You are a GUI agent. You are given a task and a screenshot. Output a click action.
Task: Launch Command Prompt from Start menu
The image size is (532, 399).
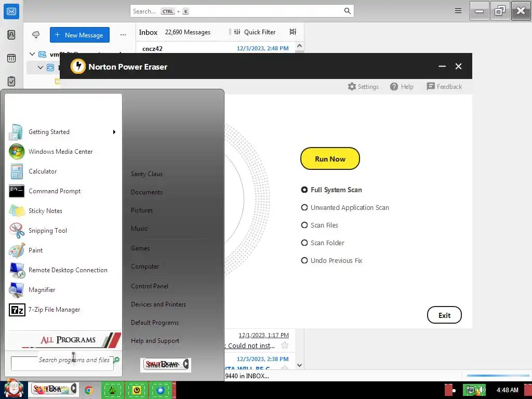click(x=63, y=191)
